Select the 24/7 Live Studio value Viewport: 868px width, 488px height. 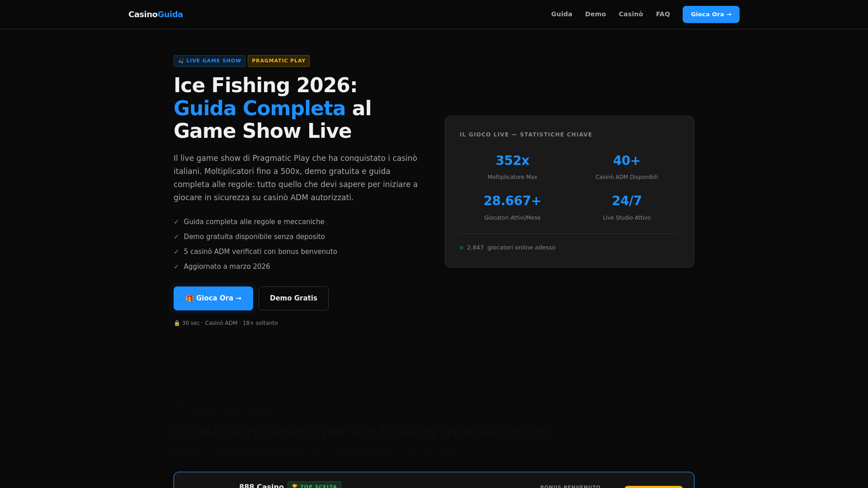627,201
